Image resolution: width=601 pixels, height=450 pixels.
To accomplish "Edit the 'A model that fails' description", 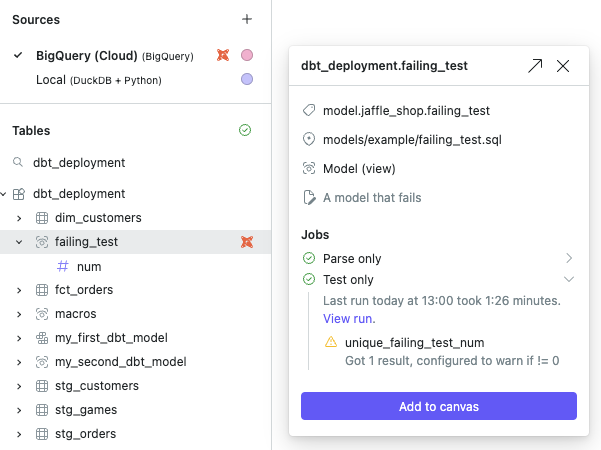I will click(x=372, y=198).
